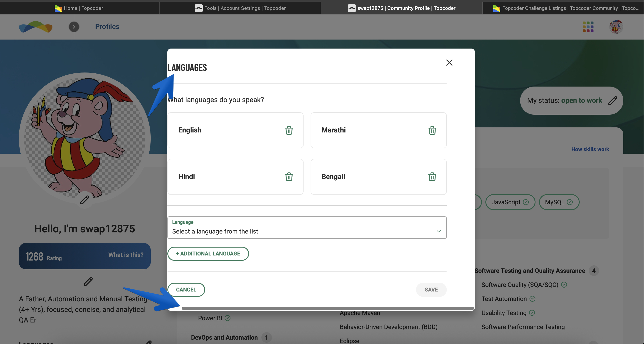
Task: Click the Topcoder logo
Action: [36, 27]
